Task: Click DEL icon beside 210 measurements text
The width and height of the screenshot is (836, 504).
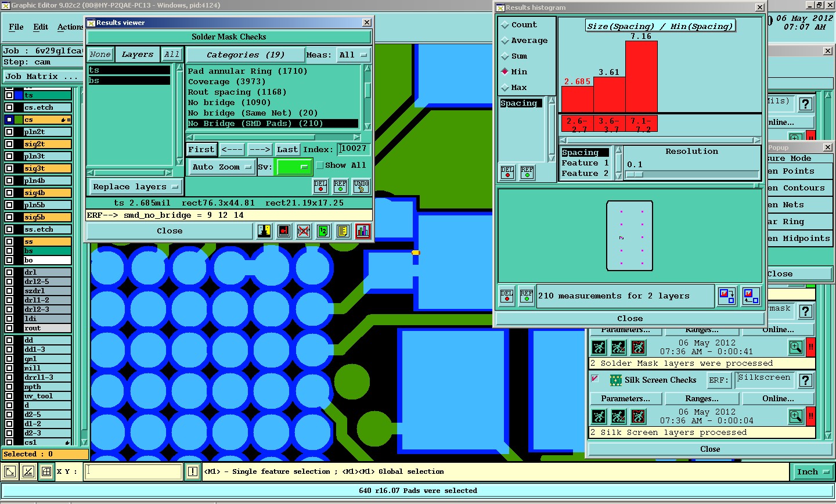Action: click(507, 296)
